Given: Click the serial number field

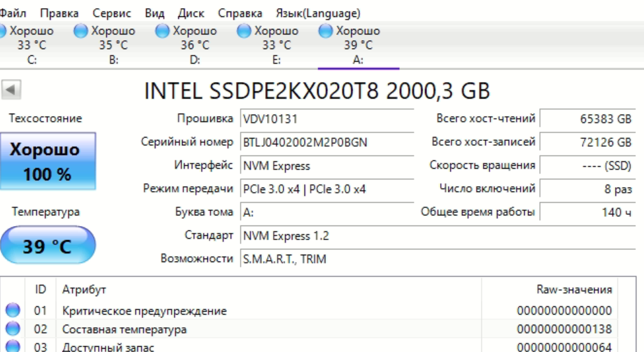Looking at the screenshot, I should pyautogui.click(x=327, y=142).
